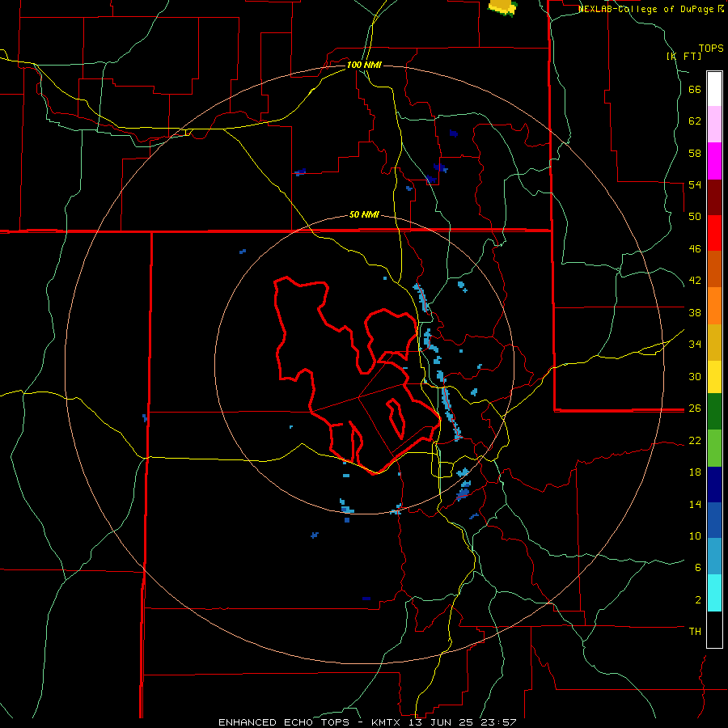Screen dimensions: 728x728
Task: Click the legend value 46
Action: coord(695,249)
